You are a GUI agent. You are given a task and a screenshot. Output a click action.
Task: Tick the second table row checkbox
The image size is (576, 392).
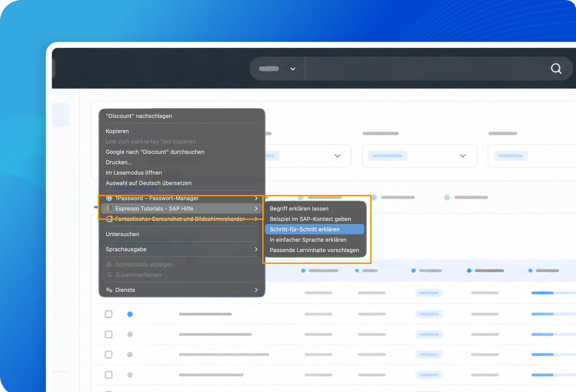(109, 335)
